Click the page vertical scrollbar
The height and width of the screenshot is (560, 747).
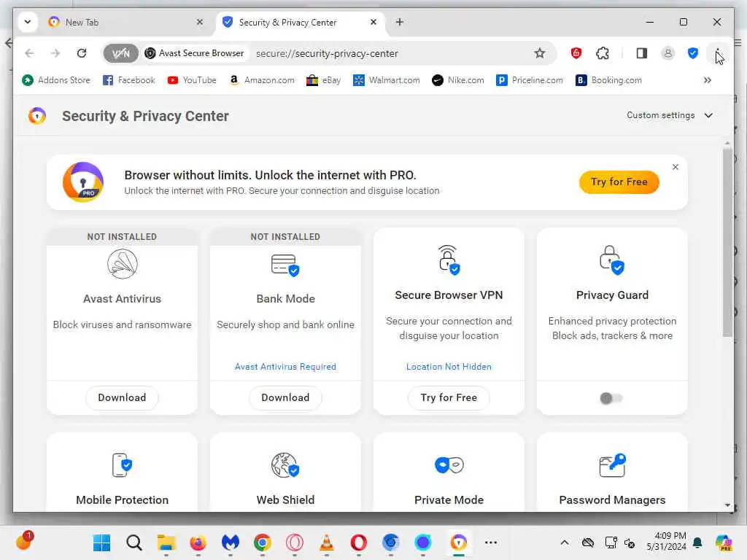(x=727, y=241)
